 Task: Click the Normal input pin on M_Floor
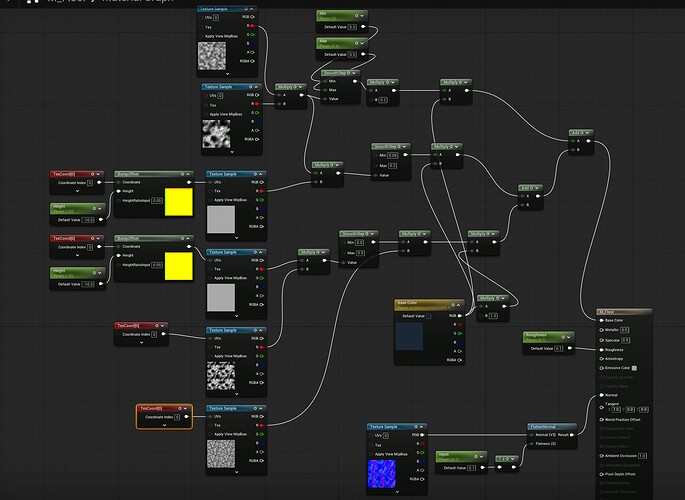(x=600, y=395)
